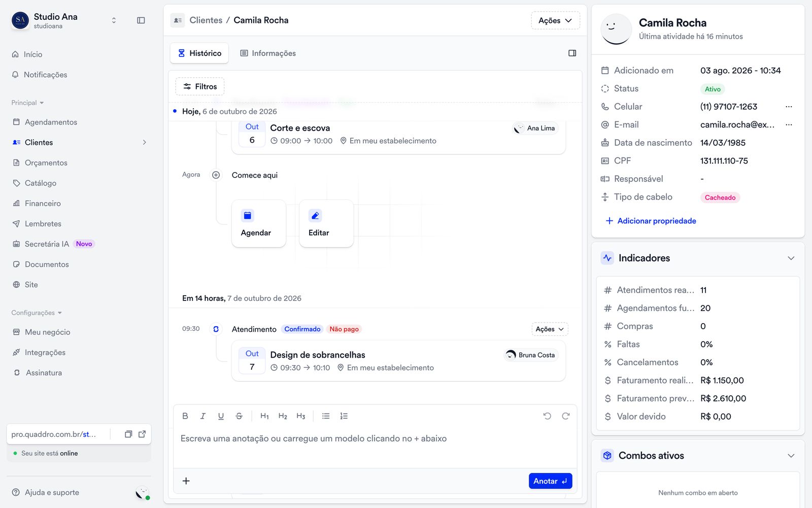The image size is (812, 508).
Task: Set Heading 3 style in note editor
Action: pyautogui.click(x=301, y=416)
